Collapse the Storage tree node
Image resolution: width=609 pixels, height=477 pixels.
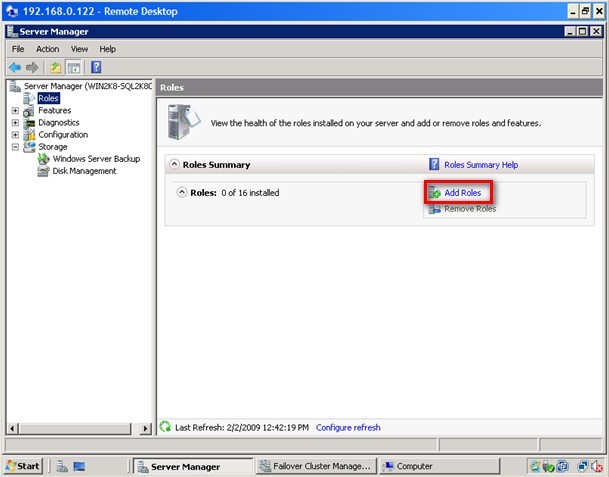pos(15,147)
